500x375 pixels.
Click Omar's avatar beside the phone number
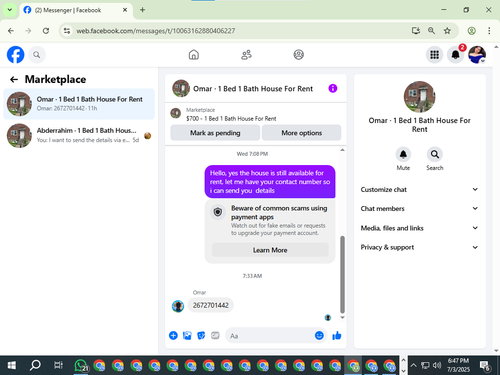pos(178,306)
